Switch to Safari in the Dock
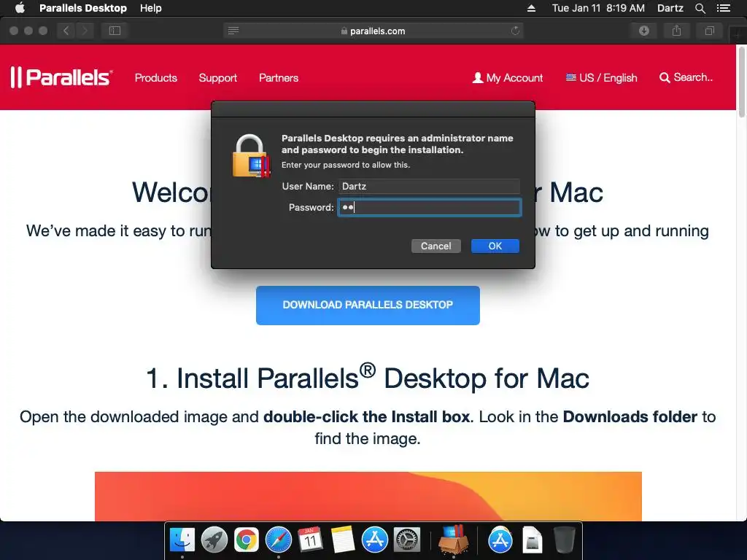 (278, 540)
